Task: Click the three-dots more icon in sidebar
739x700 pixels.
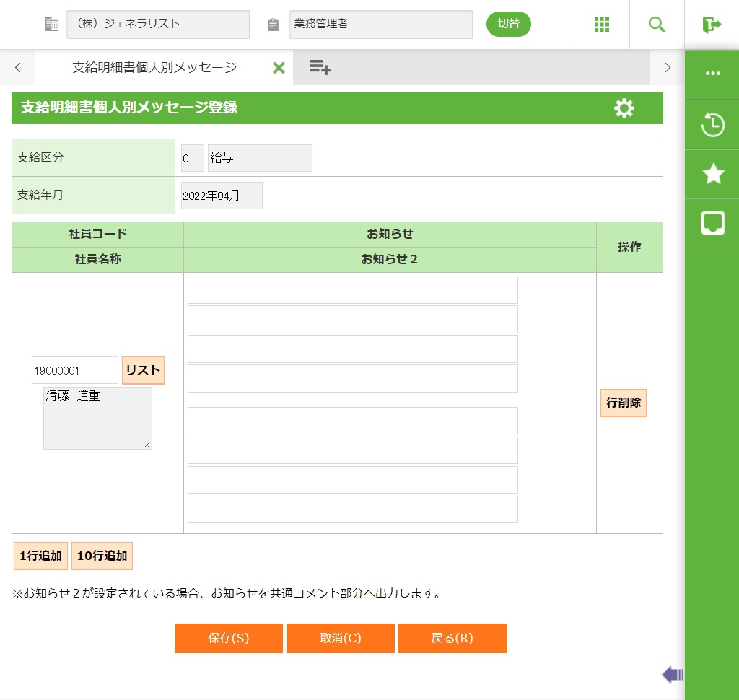Action: pos(713,74)
